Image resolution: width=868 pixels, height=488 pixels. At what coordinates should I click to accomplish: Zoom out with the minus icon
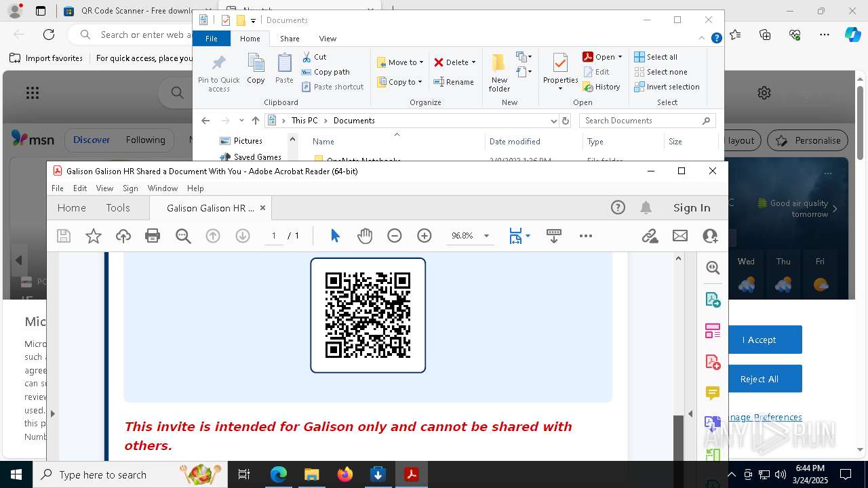395,236
